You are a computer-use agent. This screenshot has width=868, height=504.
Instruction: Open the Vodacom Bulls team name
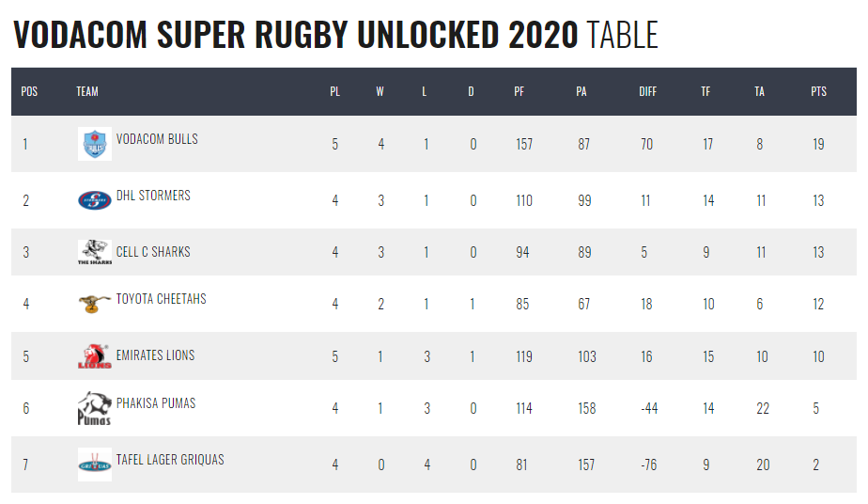157,139
